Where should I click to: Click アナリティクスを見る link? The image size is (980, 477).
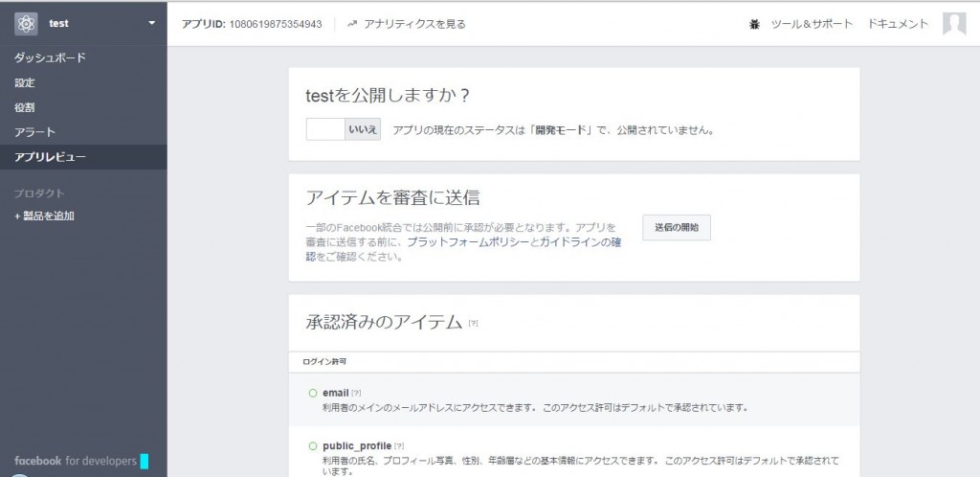point(414,24)
